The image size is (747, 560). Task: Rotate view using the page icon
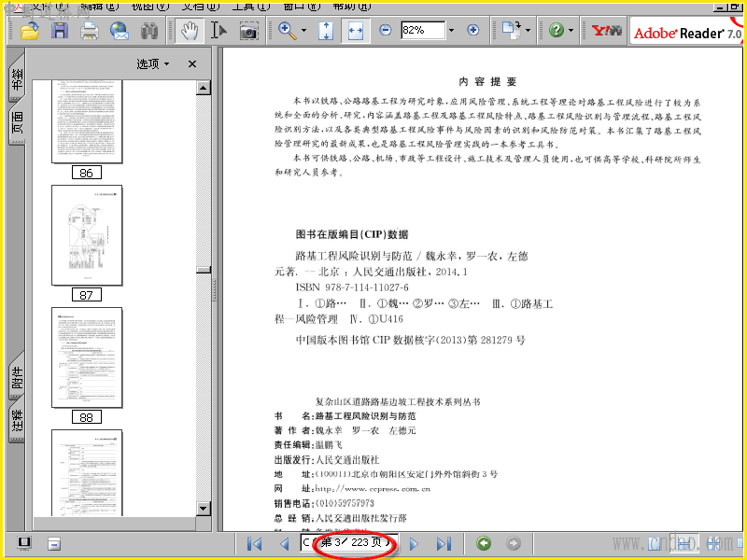click(x=512, y=31)
